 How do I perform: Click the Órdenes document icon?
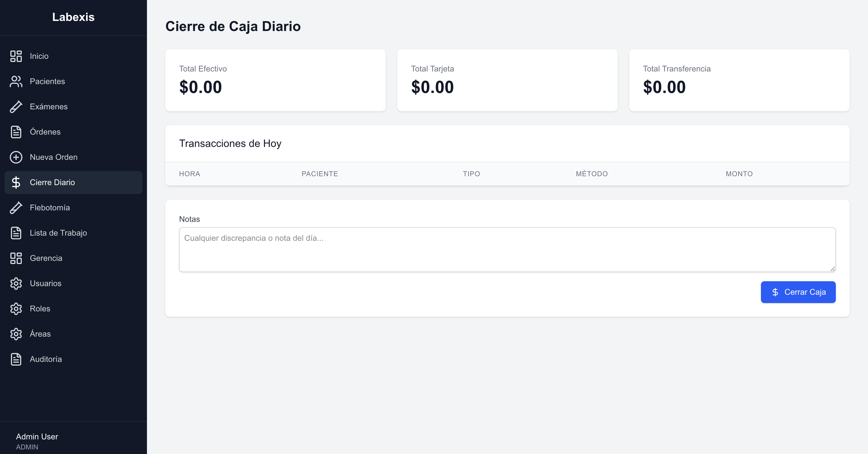[16, 132]
